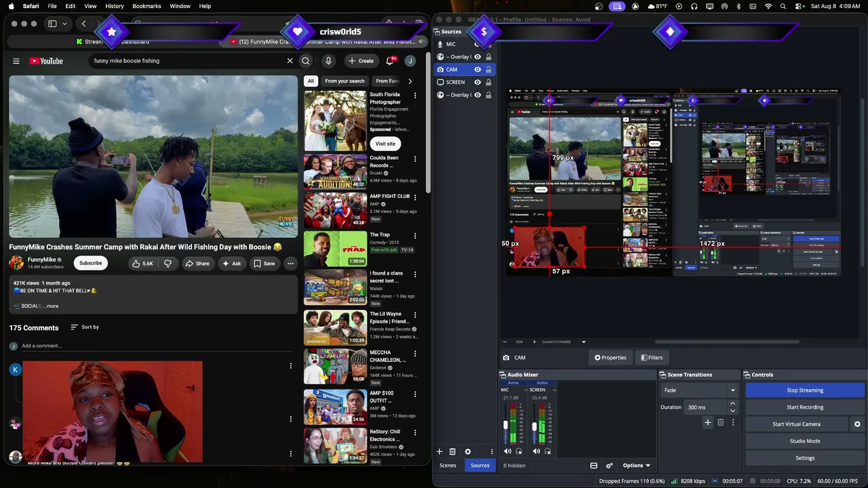Image resolution: width=868 pixels, height=488 pixels.
Task: Open virtual camera settings gear
Action: (857, 424)
